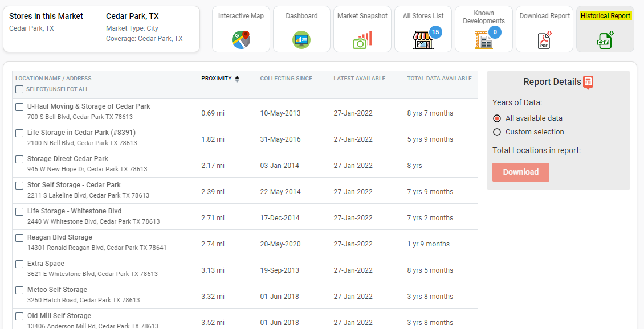Check the Storage Direct Cedar Park checkbox
Screen dimensions: 644x329
click(19, 159)
